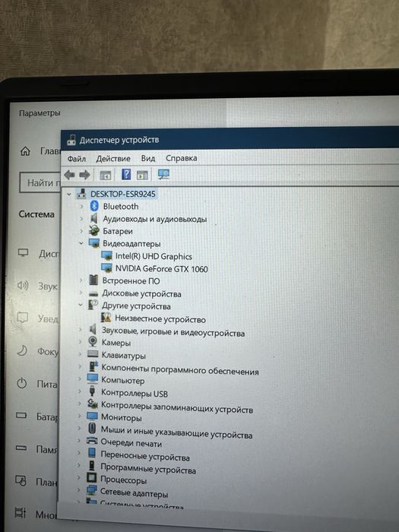Viewport: 399px width, 532px height.
Task: Select Программные устройства row
Action: (x=148, y=469)
